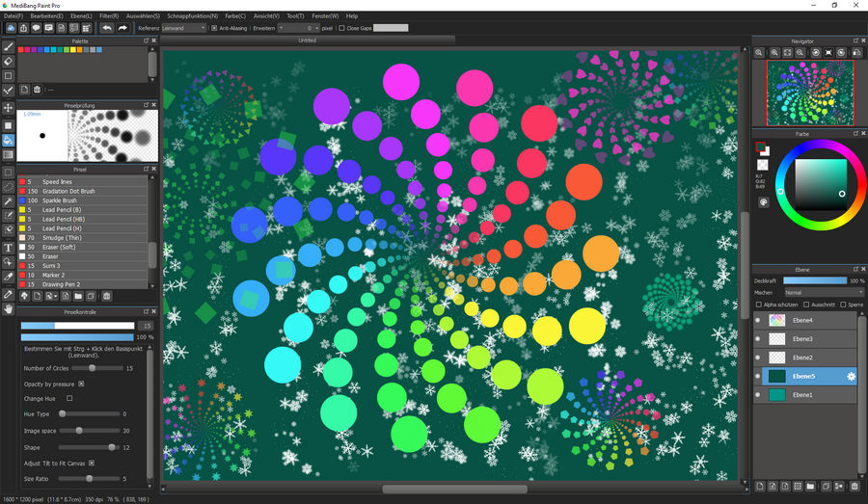The width and height of the screenshot is (868, 504).
Task: Select the Gradient tool
Action: [8, 155]
